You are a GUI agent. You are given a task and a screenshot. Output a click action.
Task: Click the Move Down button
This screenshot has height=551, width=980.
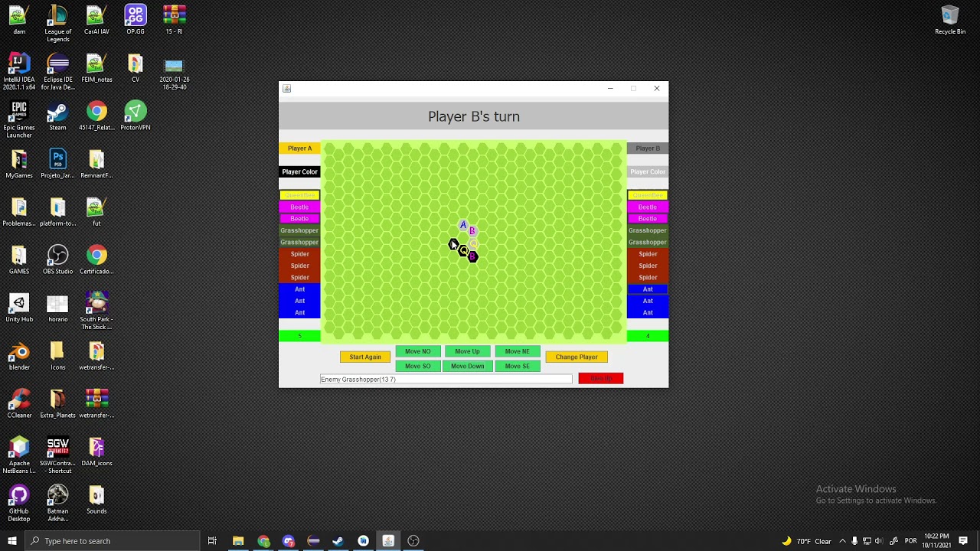click(x=468, y=366)
